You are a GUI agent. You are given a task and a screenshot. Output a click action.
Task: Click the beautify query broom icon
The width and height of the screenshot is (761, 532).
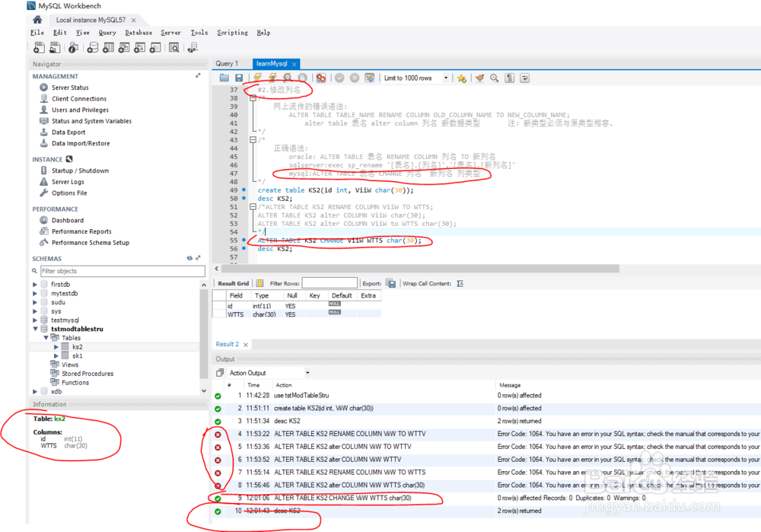pyautogui.click(x=479, y=78)
